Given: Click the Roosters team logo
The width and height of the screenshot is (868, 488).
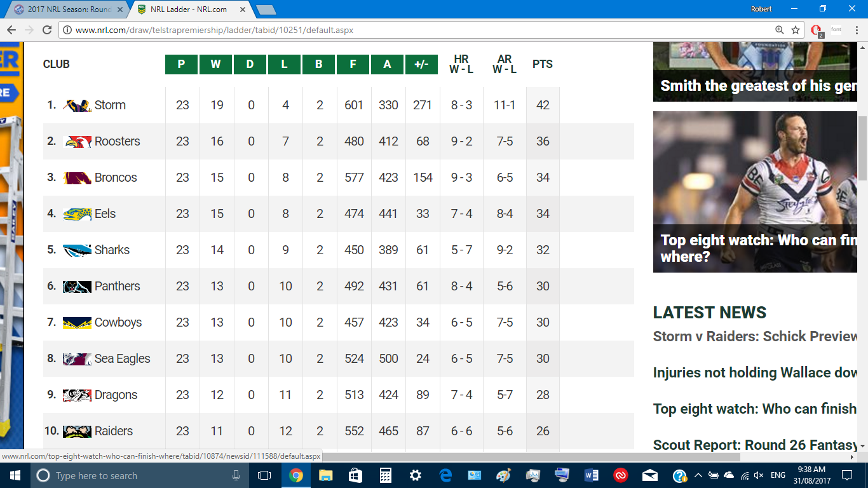Looking at the screenshot, I should coord(78,142).
